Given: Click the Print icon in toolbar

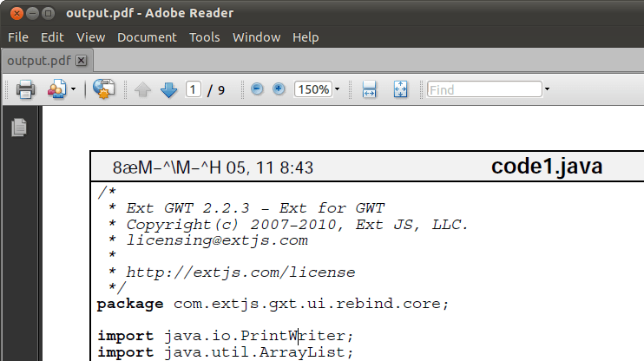Looking at the screenshot, I should [x=24, y=89].
